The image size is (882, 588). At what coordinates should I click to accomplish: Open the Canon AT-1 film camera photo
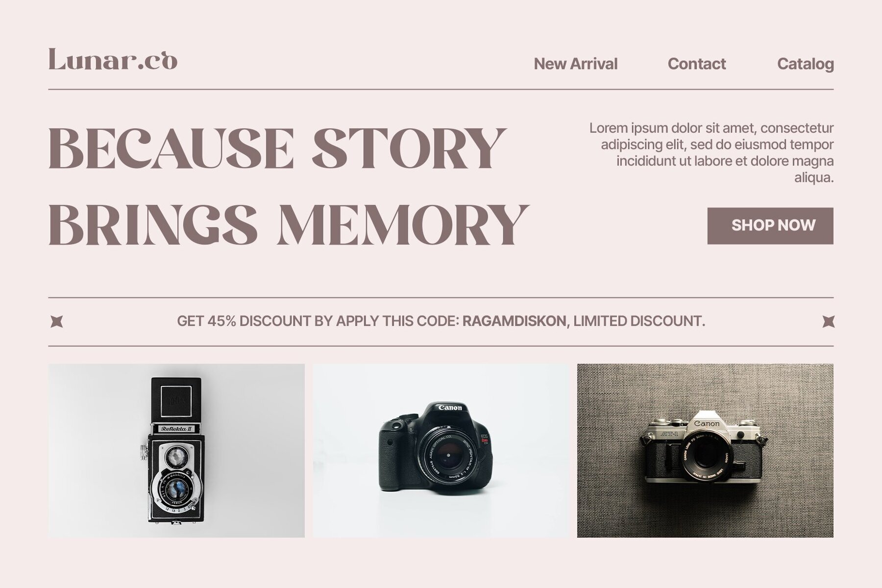(x=705, y=450)
